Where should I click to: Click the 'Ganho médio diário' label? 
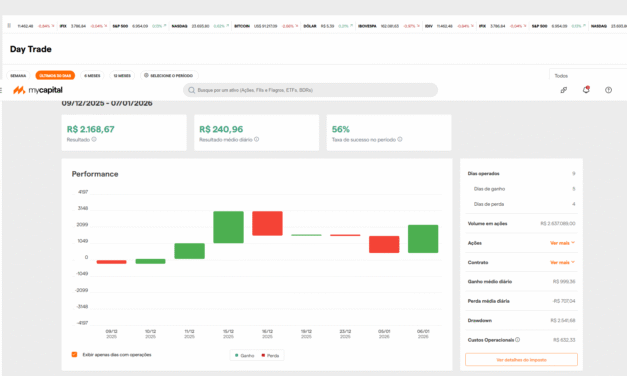pyautogui.click(x=490, y=282)
